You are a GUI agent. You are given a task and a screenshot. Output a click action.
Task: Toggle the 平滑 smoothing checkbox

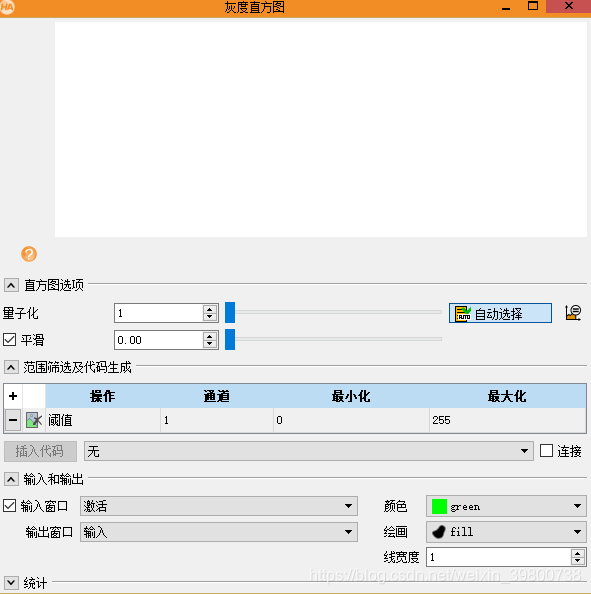(x=9, y=339)
